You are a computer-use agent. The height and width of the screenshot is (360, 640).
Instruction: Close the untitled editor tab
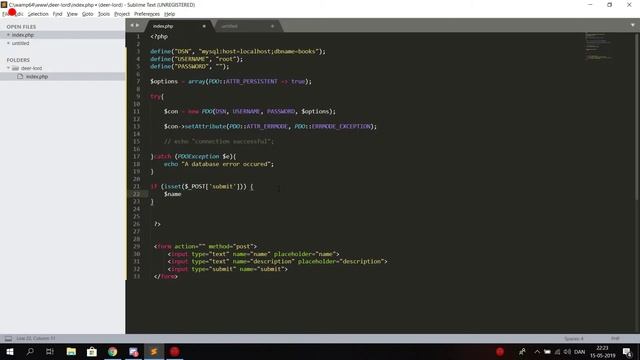point(272,26)
